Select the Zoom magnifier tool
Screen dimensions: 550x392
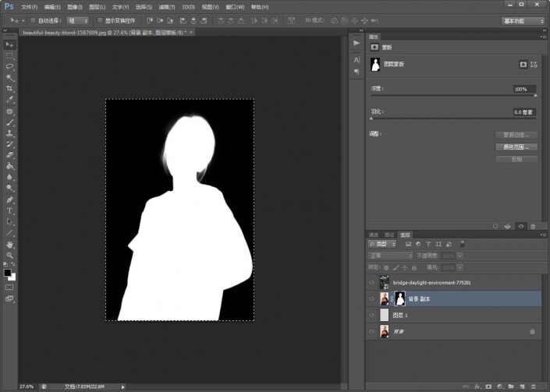pos(10,255)
